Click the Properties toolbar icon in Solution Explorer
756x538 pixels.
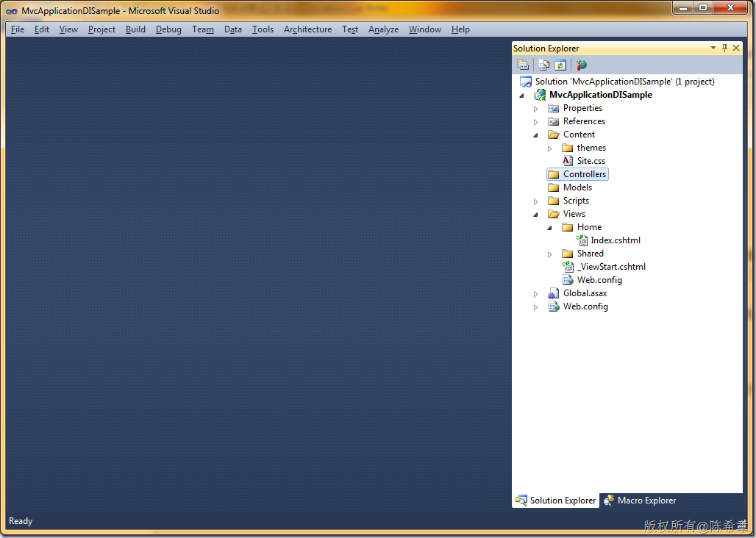(x=523, y=65)
